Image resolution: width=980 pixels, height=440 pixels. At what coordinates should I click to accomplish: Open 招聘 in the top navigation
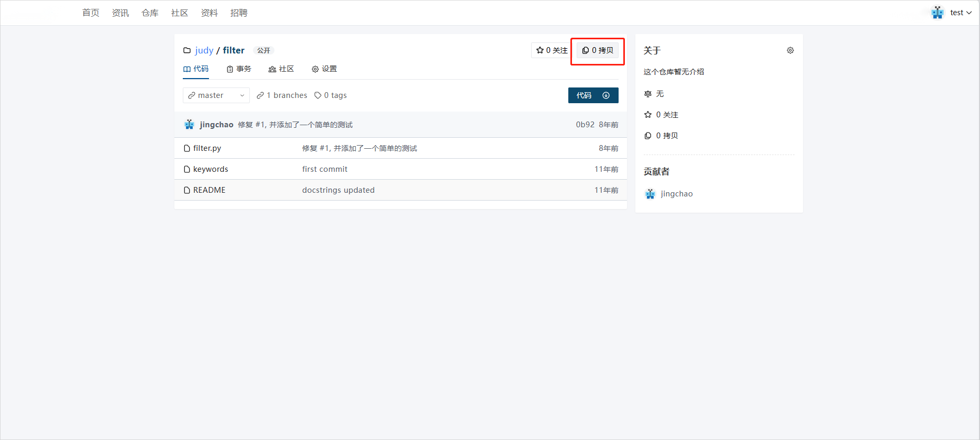[239, 13]
